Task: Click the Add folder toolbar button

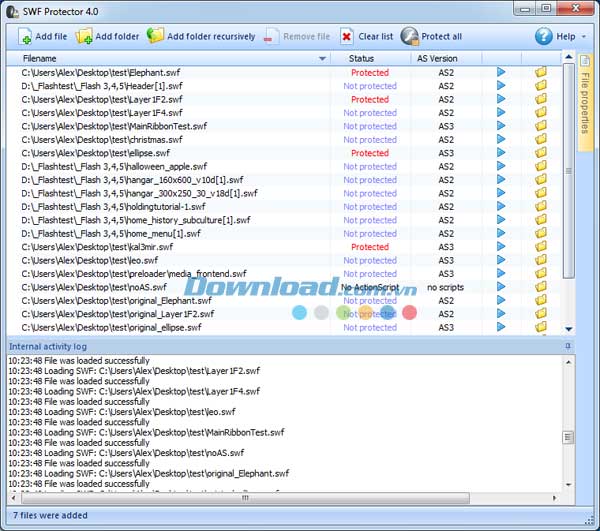Action: pos(108,37)
